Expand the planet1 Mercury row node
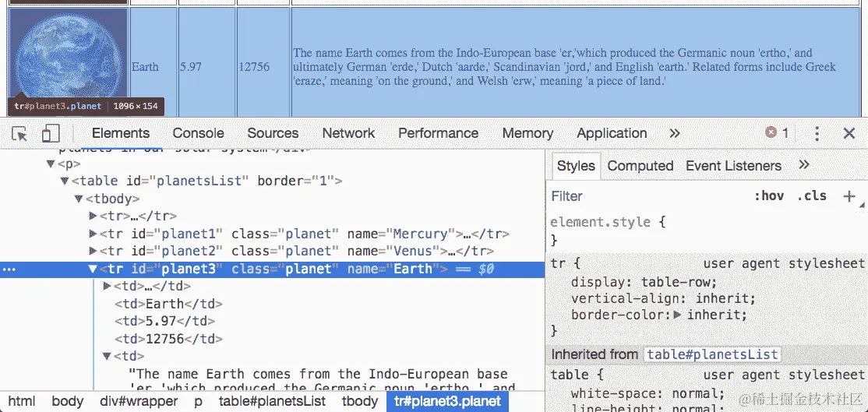Screen dimensions: 868x412 point(93,234)
